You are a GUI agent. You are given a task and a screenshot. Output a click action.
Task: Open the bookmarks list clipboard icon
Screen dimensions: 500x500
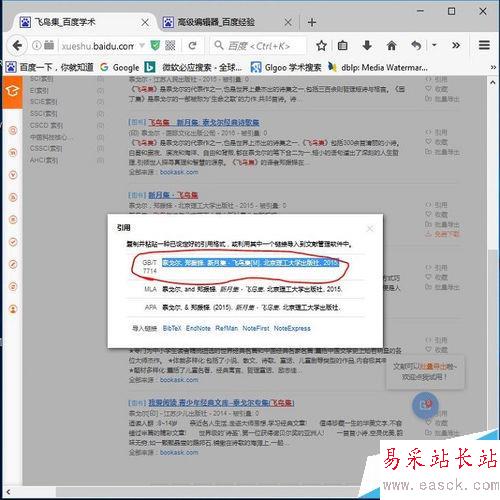coord(342,45)
